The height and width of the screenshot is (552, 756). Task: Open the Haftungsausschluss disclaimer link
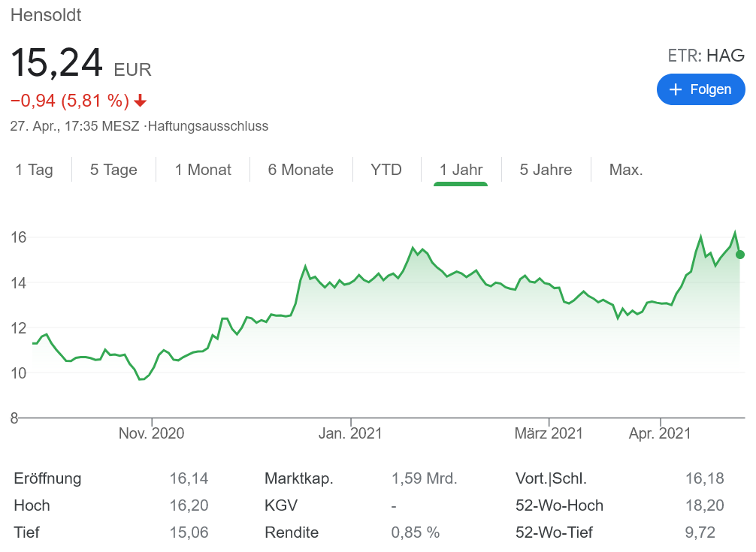[208, 126]
